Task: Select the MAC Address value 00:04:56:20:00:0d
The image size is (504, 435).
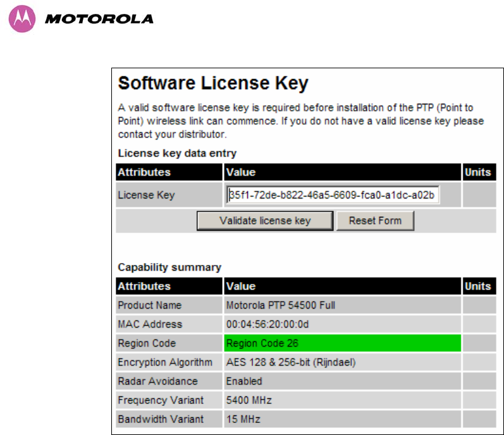Action: (267, 324)
